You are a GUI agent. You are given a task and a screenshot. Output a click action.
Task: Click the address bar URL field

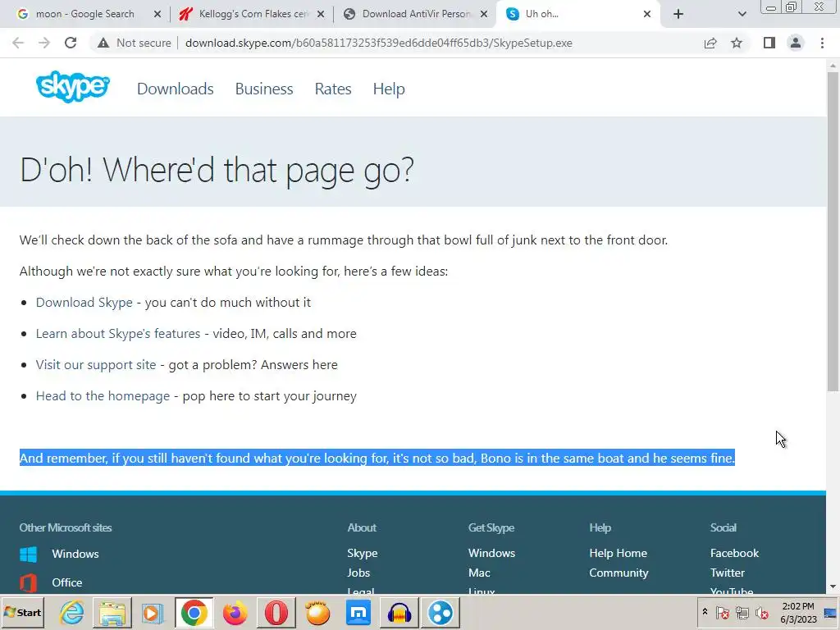pyautogui.click(x=379, y=43)
